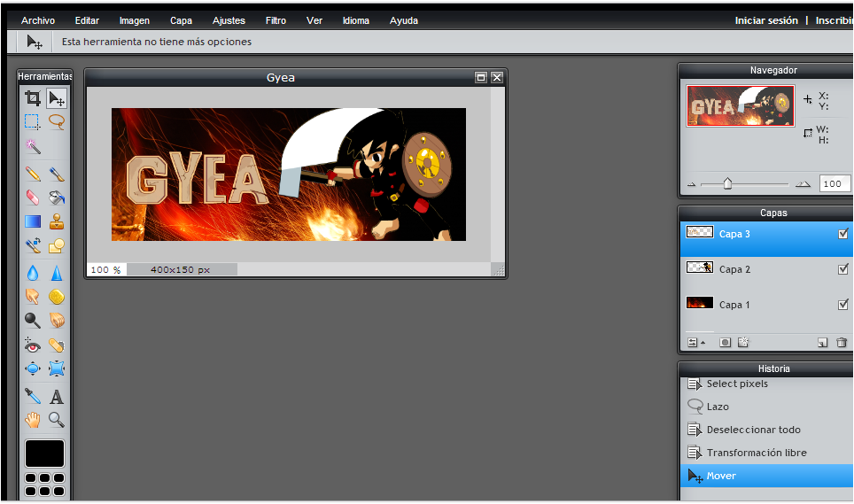Select the Move tool in Herramientas
Viewport: 854px width, 504px height.
[57, 98]
